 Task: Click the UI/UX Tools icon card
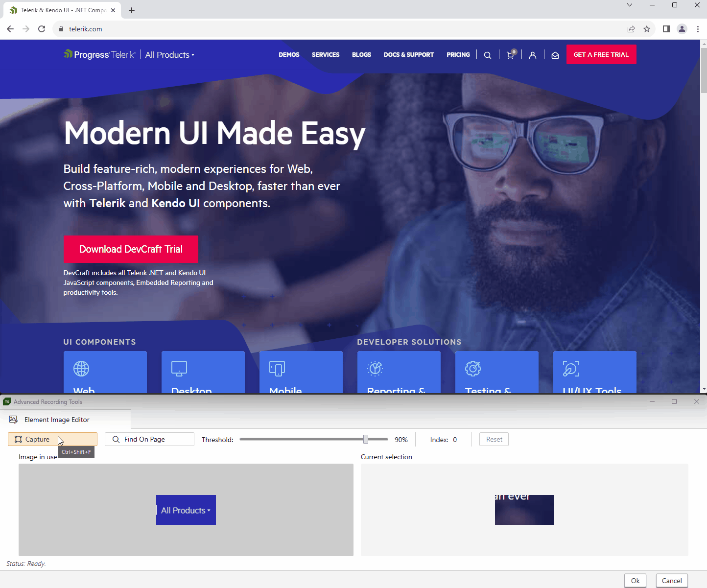pyautogui.click(x=595, y=372)
